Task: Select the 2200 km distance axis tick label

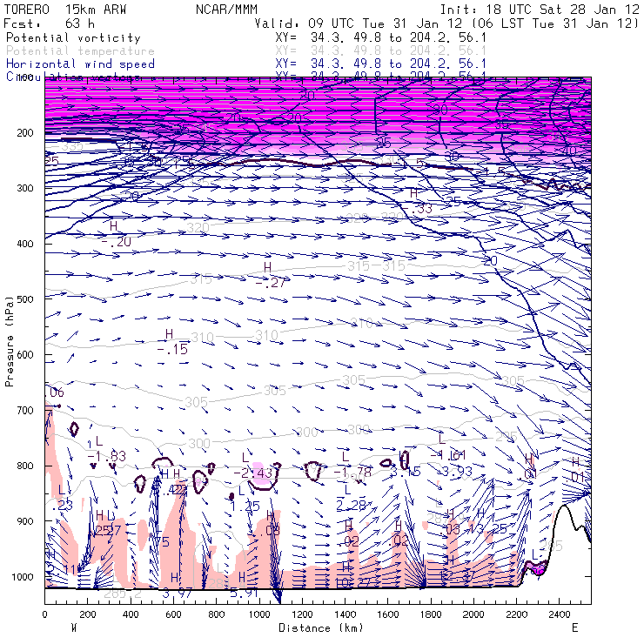Action: click(517, 614)
